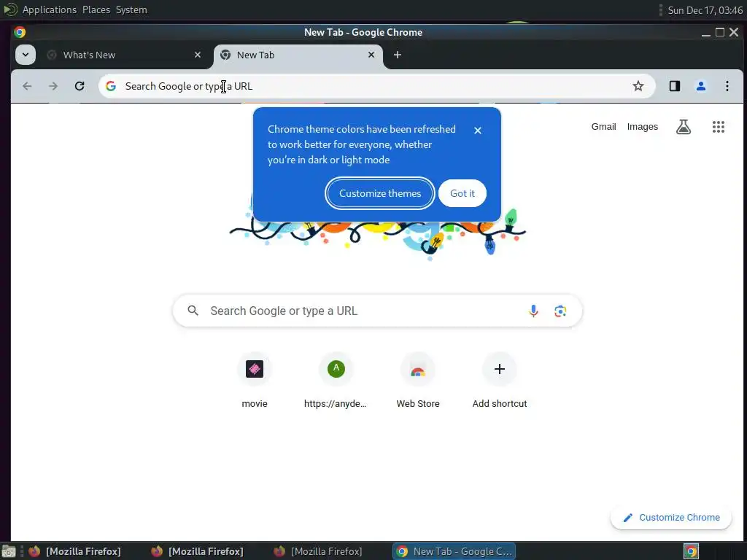Image resolution: width=747 pixels, height=560 pixels.
Task: Add a new shortcut tile
Action: point(499,381)
